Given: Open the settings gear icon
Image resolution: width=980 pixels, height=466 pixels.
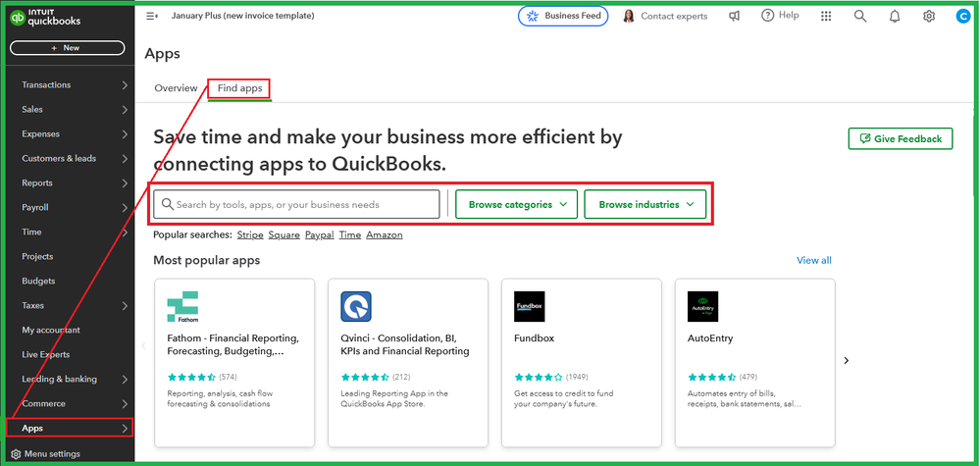Looking at the screenshot, I should coord(929,17).
